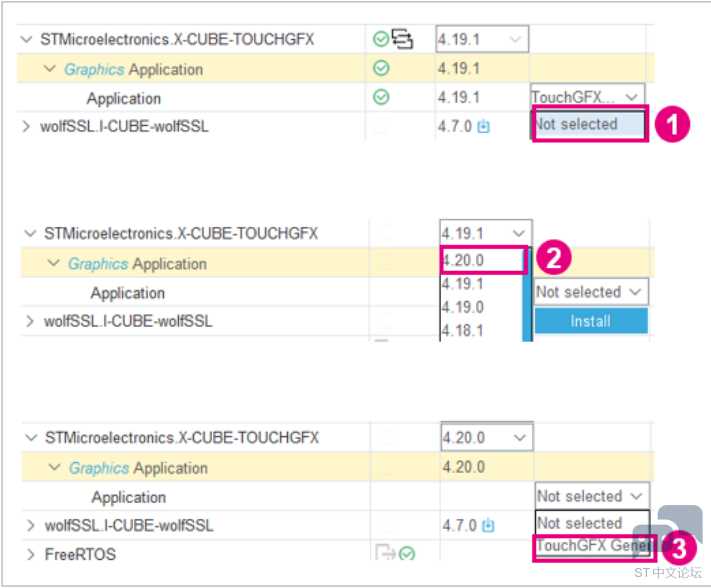Image resolution: width=711 pixels, height=588 pixels.
Task: Expand the FreeRTOS tree row
Action: tap(31, 554)
